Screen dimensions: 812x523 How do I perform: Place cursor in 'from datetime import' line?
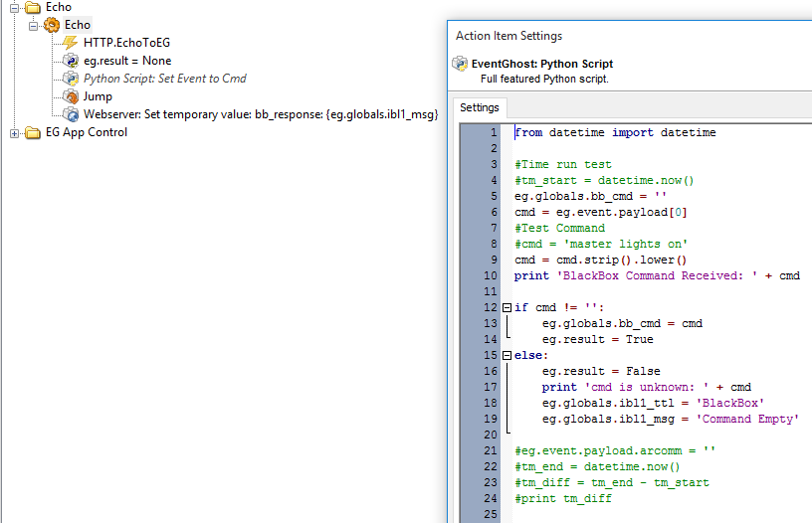(615, 132)
